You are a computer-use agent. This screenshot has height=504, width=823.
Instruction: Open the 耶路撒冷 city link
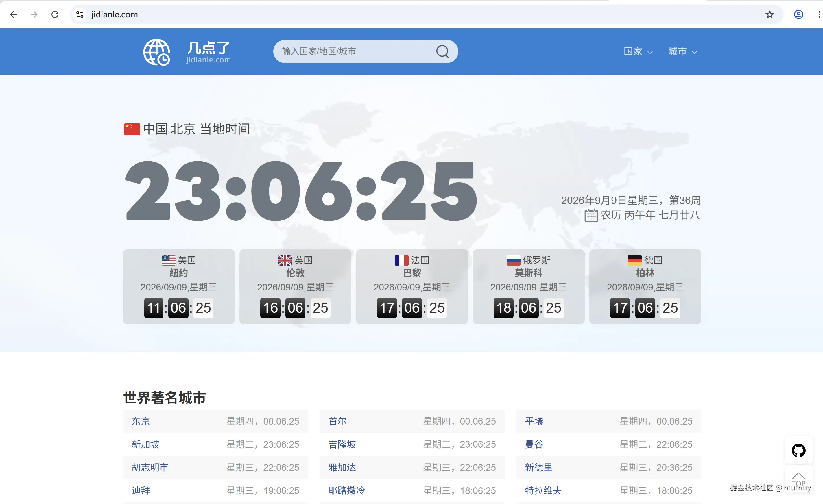tap(346, 490)
